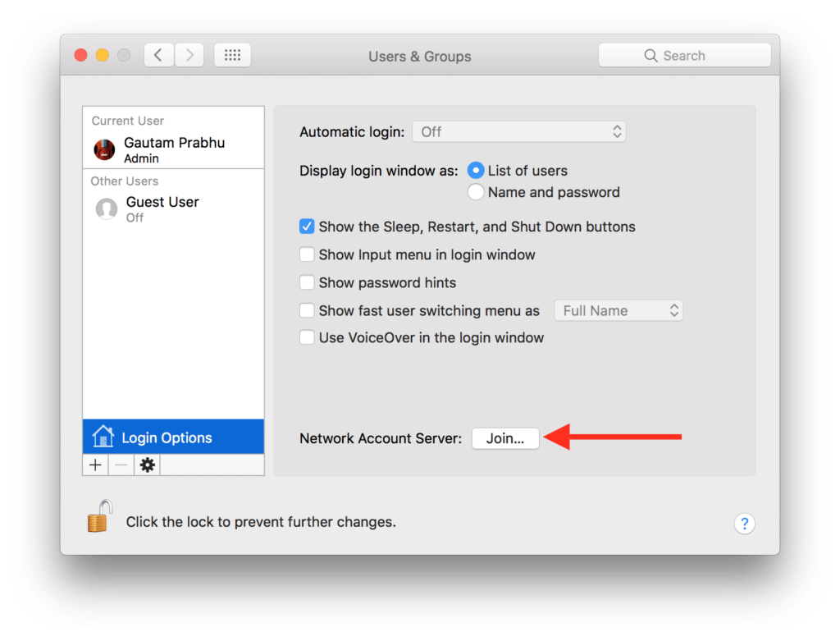Image resolution: width=840 pixels, height=641 pixels.
Task: Select the List of users radio button
Action: 476,171
